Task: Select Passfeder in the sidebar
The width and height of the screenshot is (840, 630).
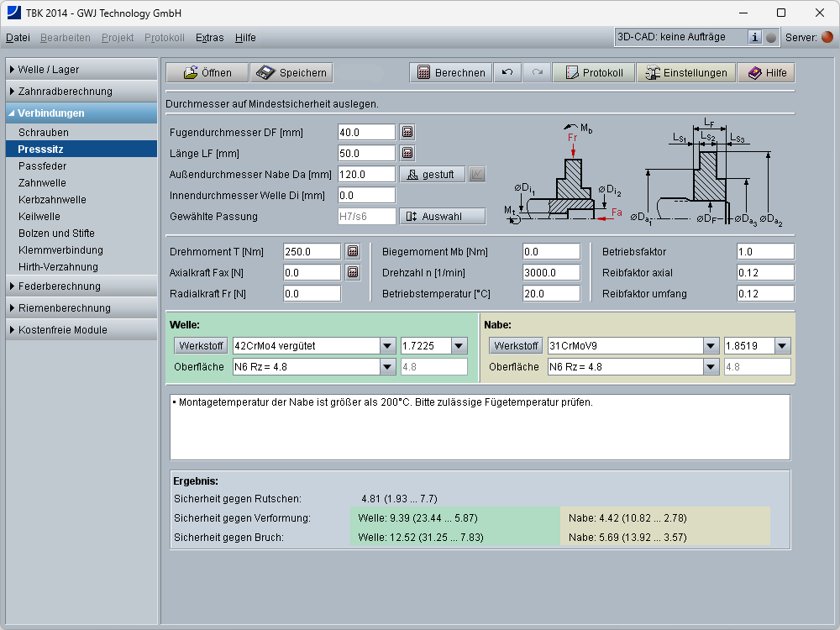Action: 42,166
